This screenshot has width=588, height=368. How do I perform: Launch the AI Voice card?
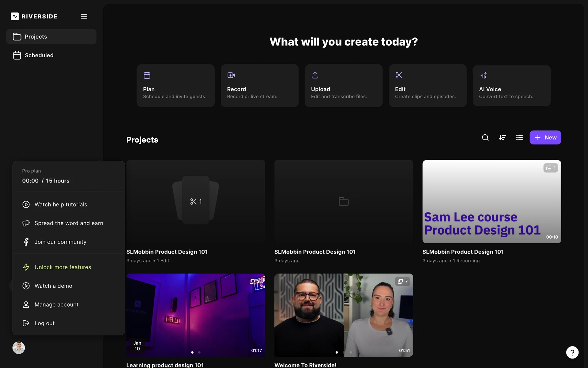pyautogui.click(x=511, y=86)
